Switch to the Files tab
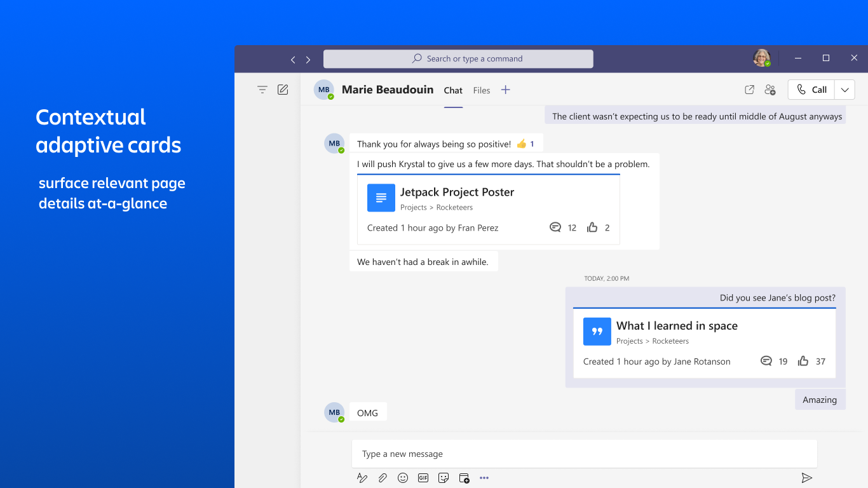 [482, 90]
